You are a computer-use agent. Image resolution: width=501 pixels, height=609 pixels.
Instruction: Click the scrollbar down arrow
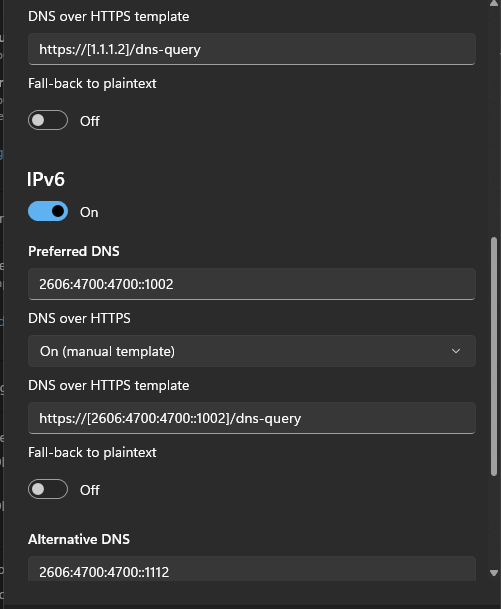click(494, 573)
